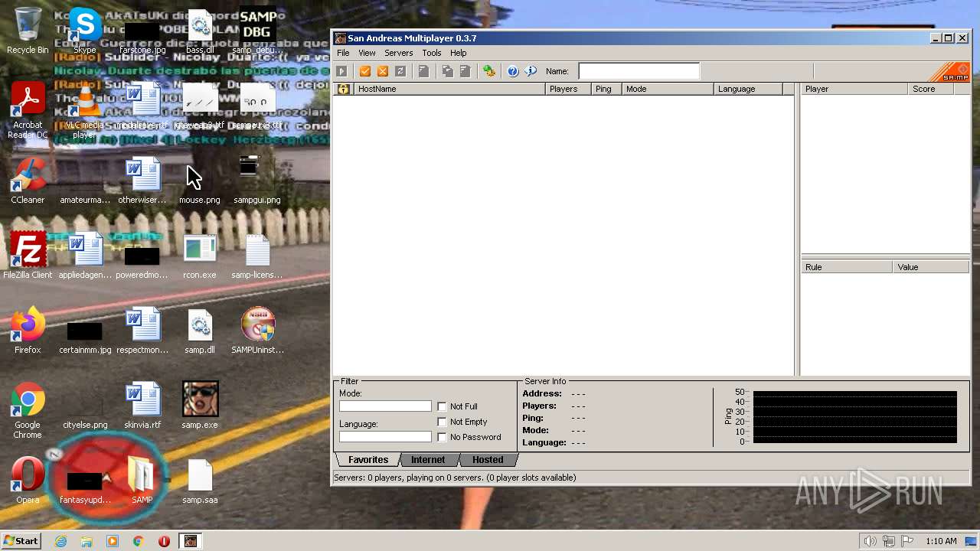Sort servers by Language column header
980x551 pixels.
coord(748,89)
